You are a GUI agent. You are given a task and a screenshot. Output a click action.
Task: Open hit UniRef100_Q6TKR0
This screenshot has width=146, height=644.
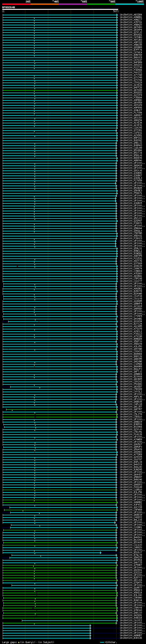pos(131,27)
